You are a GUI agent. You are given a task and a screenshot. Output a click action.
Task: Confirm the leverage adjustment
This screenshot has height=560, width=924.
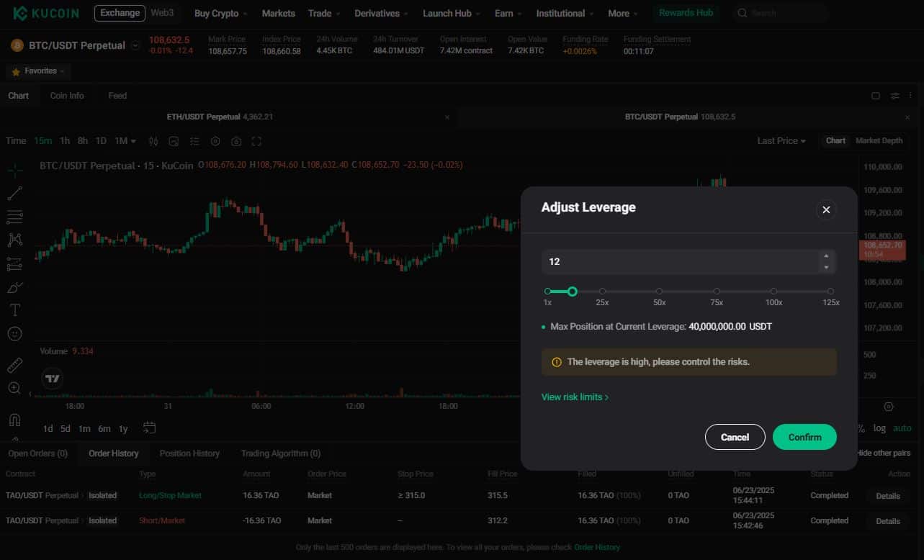[x=804, y=437]
